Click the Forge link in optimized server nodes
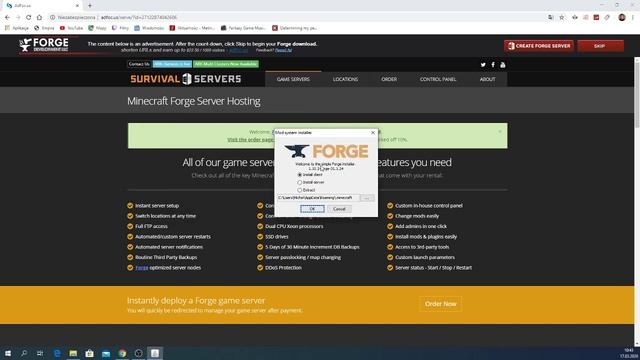Viewport: 640px width, 360px height. click(142, 268)
